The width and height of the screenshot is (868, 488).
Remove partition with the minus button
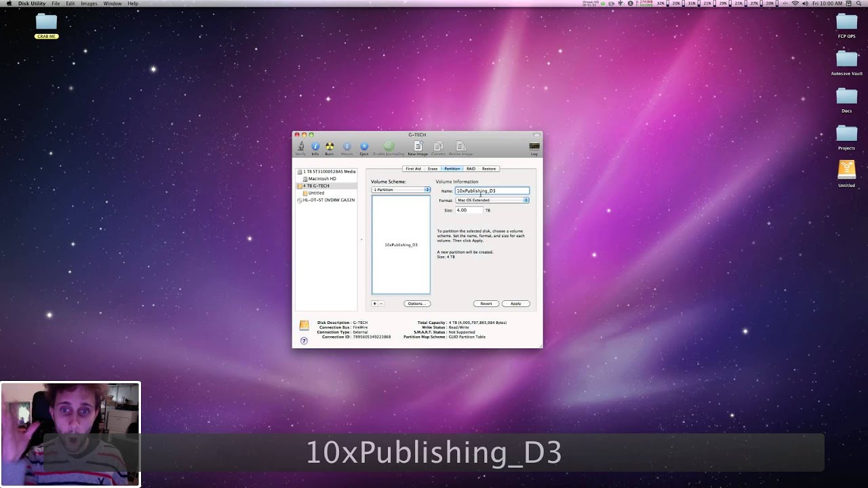[x=381, y=304]
